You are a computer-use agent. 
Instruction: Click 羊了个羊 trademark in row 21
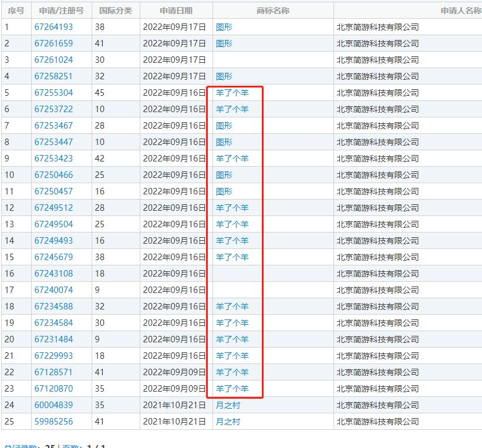pyautogui.click(x=232, y=356)
